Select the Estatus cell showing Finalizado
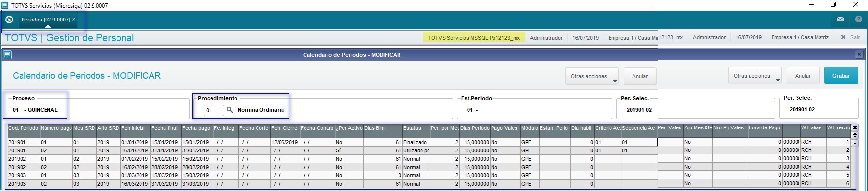 click(416, 142)
